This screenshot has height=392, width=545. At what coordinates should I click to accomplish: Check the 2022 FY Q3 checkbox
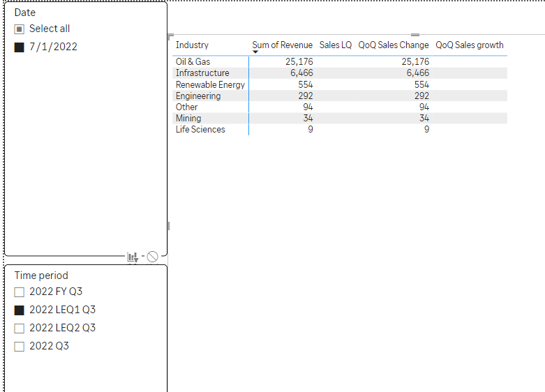[x=19, y=292]
